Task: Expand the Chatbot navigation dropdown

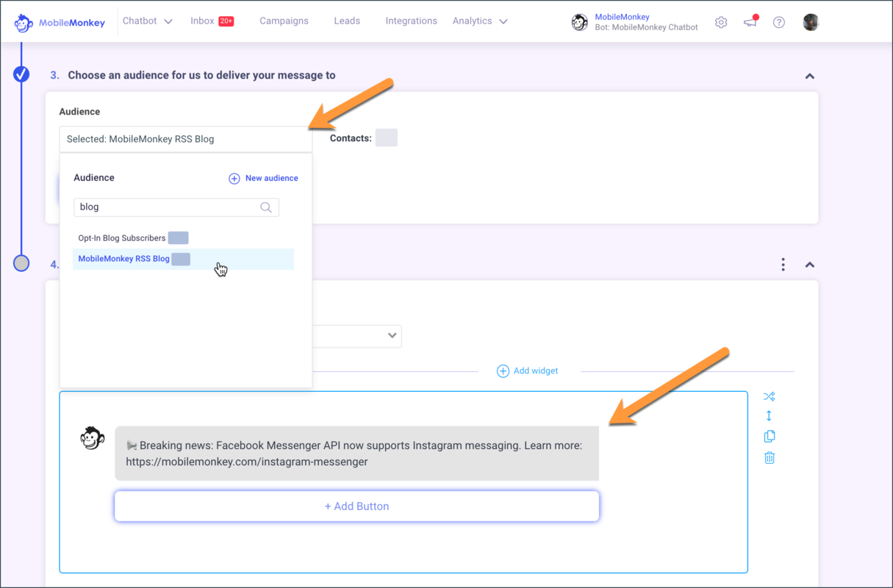Action: [x=148, y=21]
